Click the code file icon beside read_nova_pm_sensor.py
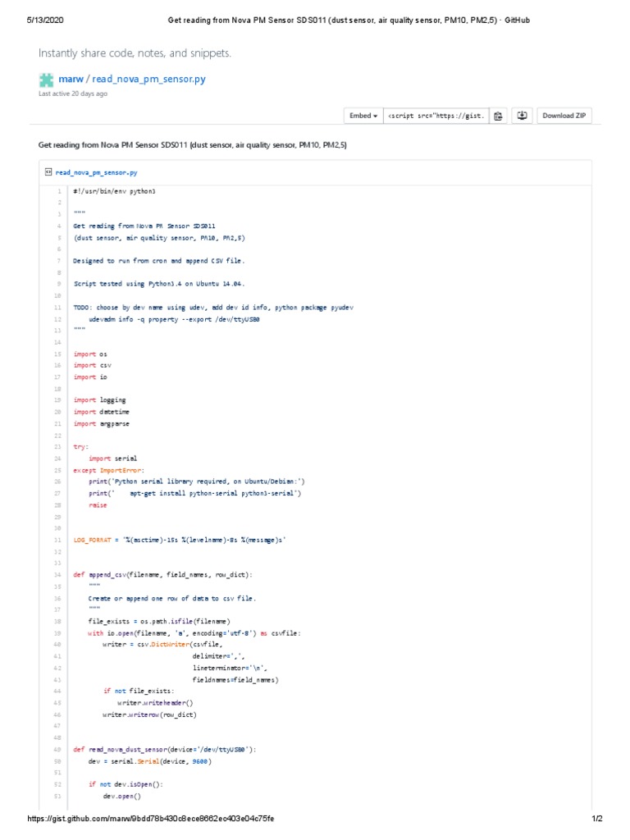 click(48, 172)
